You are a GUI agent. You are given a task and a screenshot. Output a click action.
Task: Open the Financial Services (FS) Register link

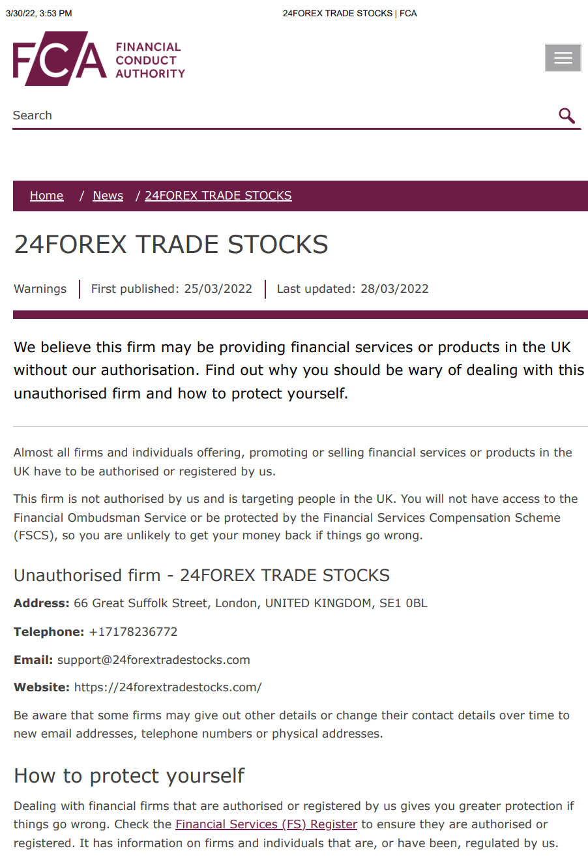pos(266,824)
